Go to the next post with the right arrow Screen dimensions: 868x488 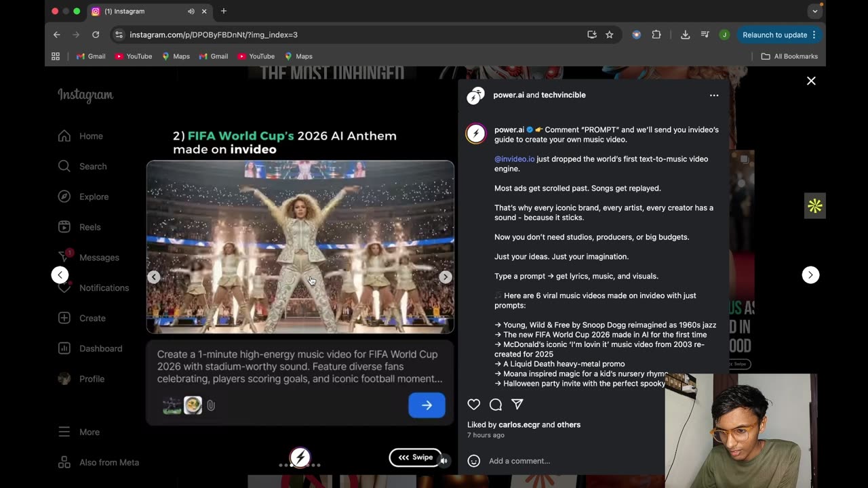810,274
